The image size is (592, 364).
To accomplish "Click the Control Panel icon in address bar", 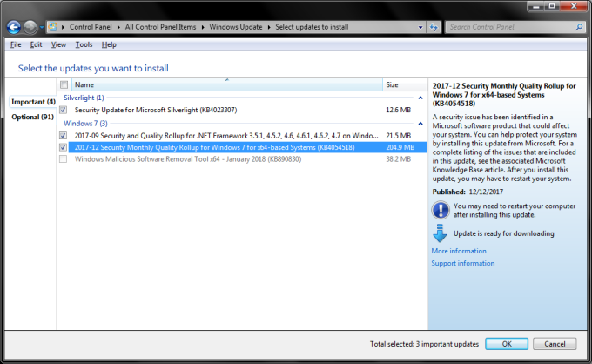I will (x=52, y=27).
